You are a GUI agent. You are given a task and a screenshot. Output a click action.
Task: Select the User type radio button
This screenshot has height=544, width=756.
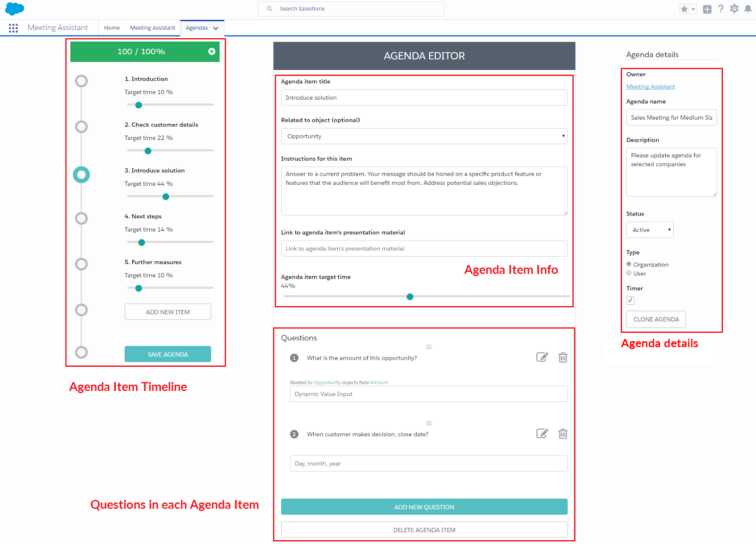[x=629, y=273]
